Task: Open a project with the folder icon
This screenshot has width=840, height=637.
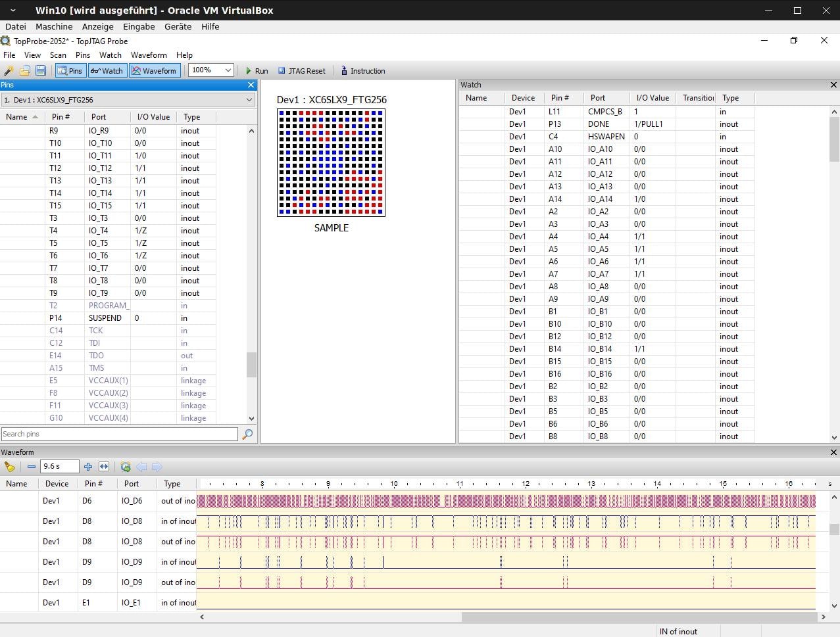Action: click(x=25, y=70)
